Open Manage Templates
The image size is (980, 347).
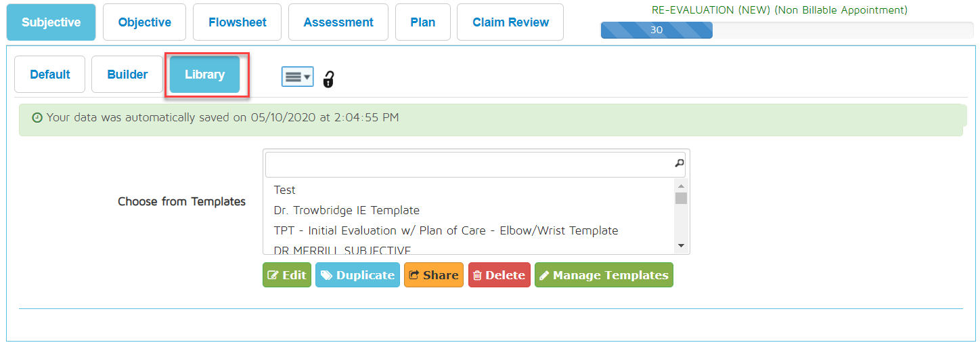click(x=604, y=275)
